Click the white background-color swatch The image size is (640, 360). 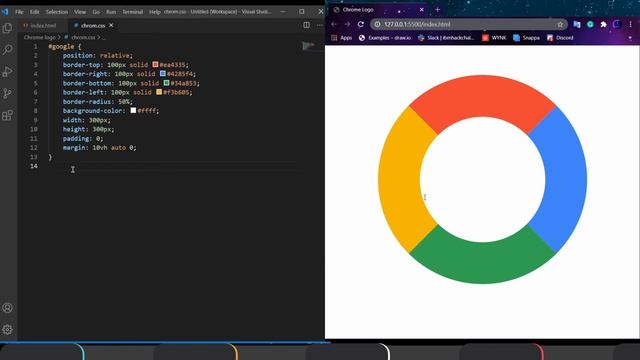(x=133, y=110)
